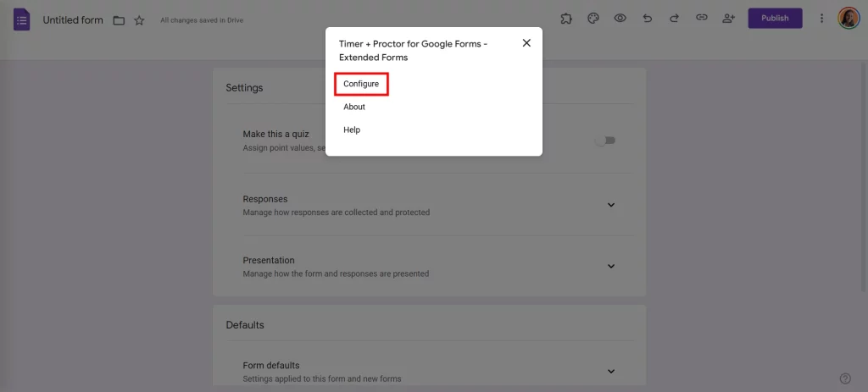Open the add-ons puzzle icon
Image resolution: width=868 pixels, height=392 pixels.
point(566,18)
